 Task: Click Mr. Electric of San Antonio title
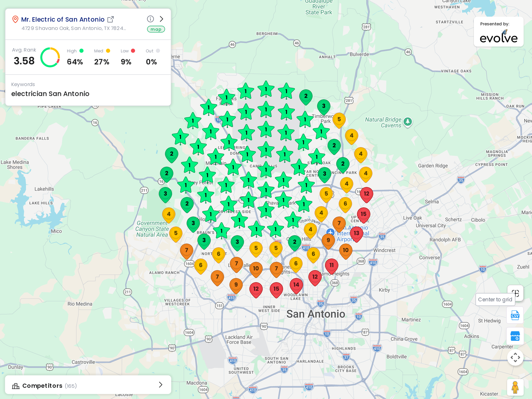coord(63,19)
